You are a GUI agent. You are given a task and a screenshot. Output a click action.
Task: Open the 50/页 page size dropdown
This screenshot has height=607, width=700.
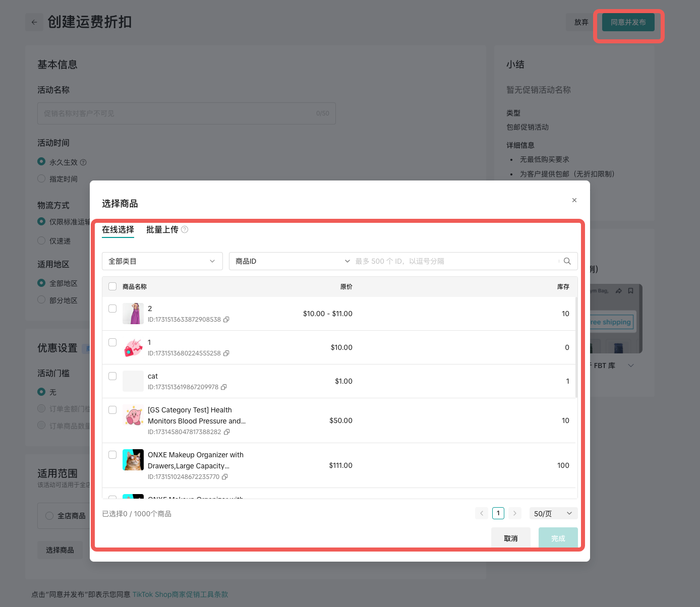[553, 513]
